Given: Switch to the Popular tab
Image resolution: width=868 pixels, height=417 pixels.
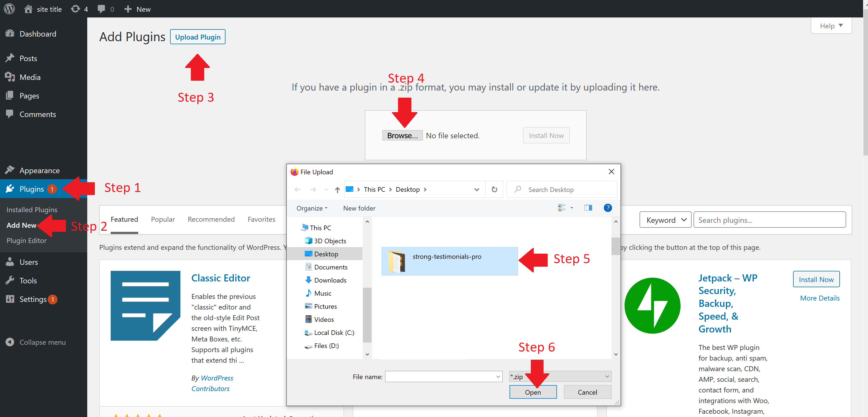Looking at the screenshot, I should pyautogui.click(x=163, y=220).
